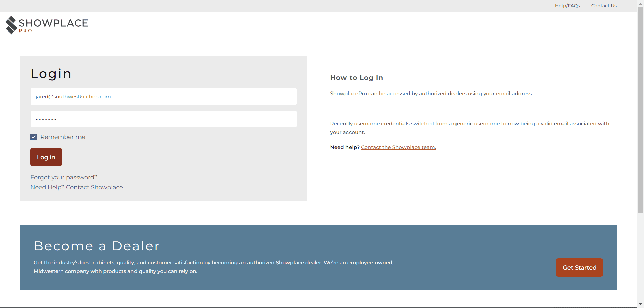
Task: Click the Become a Dealer heading
Action: click(97, 246)
